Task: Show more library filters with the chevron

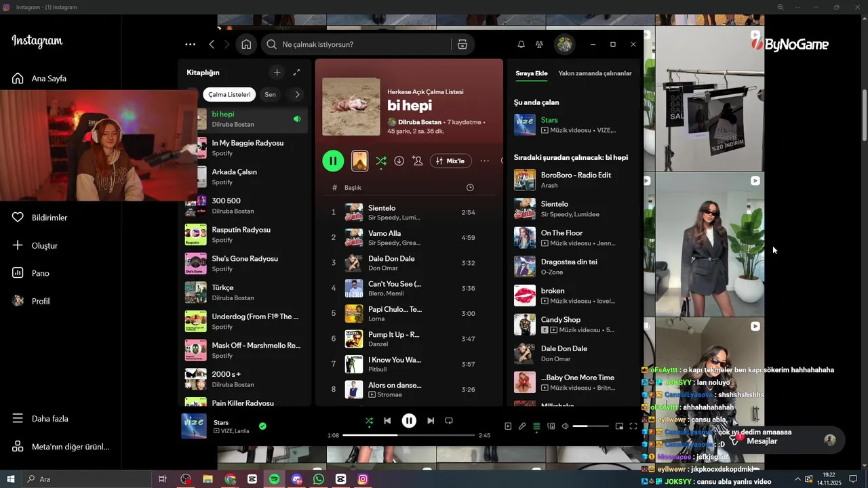Action: pyautogui.click(x=296, y=94)
